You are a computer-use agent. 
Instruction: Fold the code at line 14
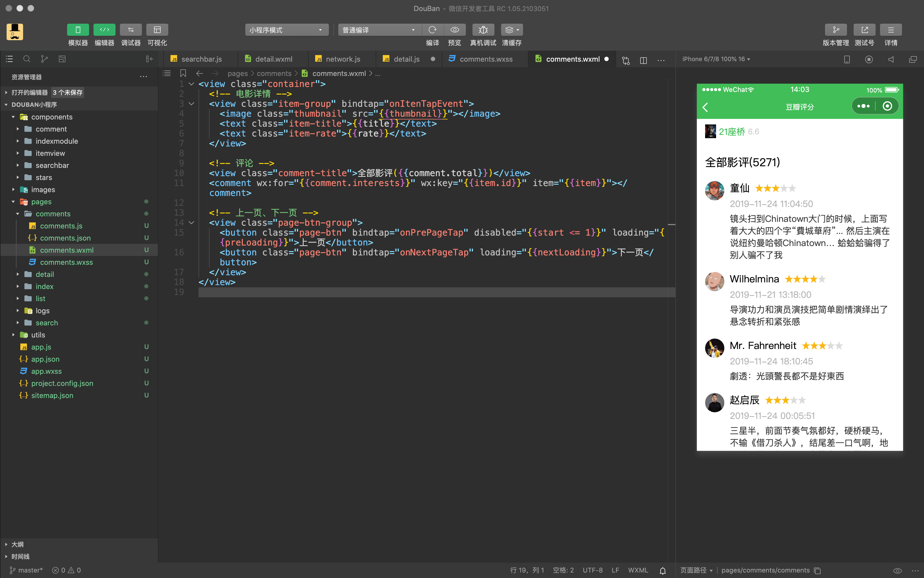point(192,223)
